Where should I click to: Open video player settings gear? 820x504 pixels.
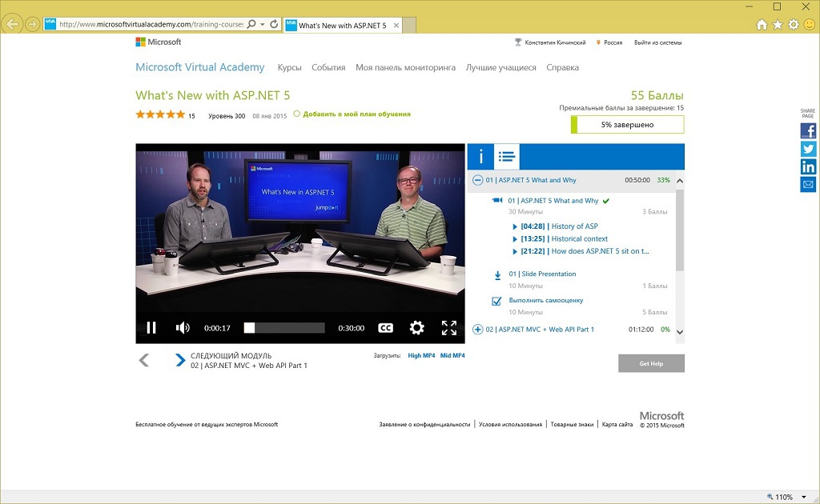click(416, 327)
